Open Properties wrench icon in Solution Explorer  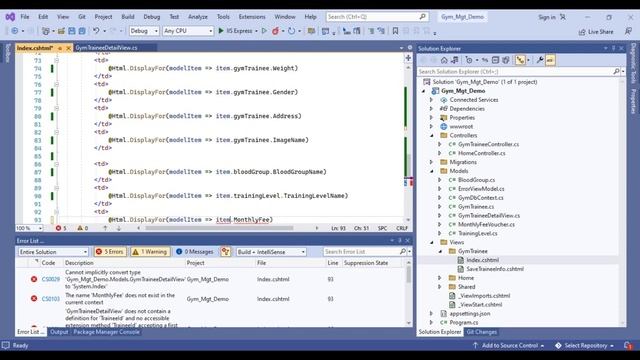tap(540, 60)
